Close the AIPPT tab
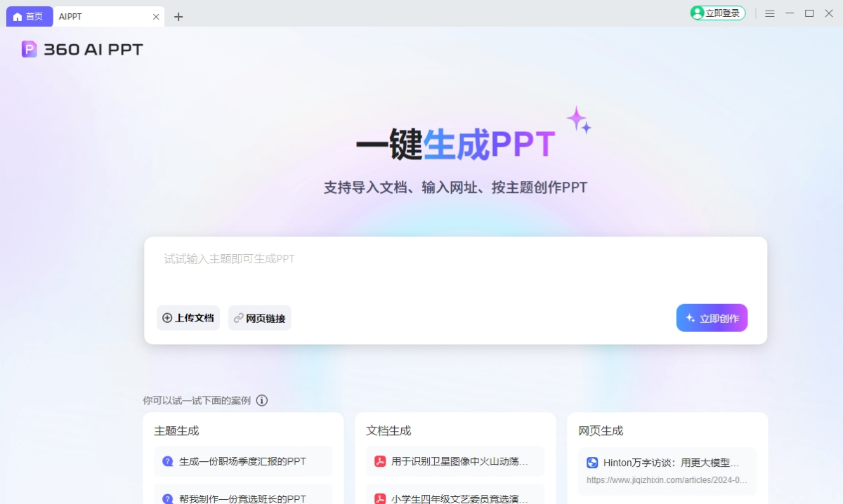 pyautogui.click(x=156, y=16)
